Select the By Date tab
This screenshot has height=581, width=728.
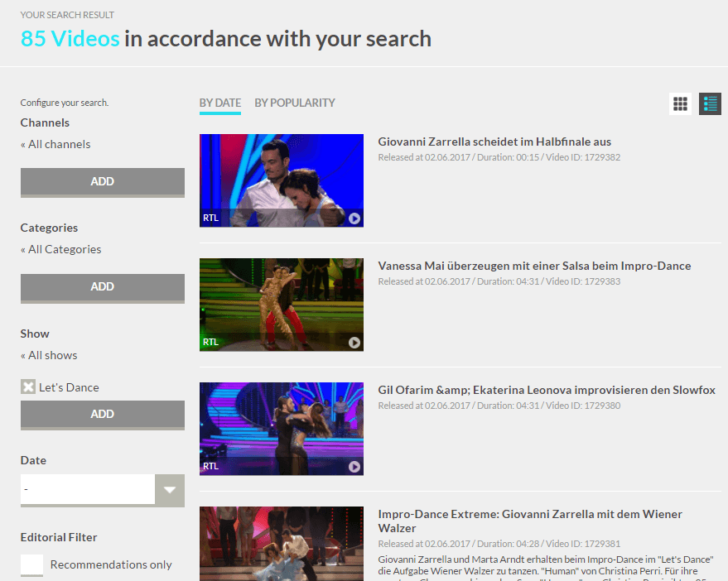(219, 103)
